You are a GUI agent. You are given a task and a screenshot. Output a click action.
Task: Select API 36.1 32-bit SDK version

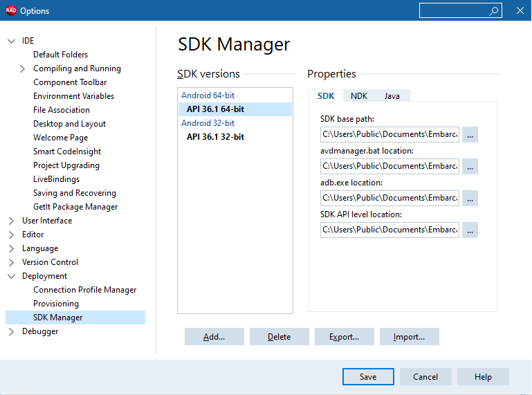[x=235, y=137]
